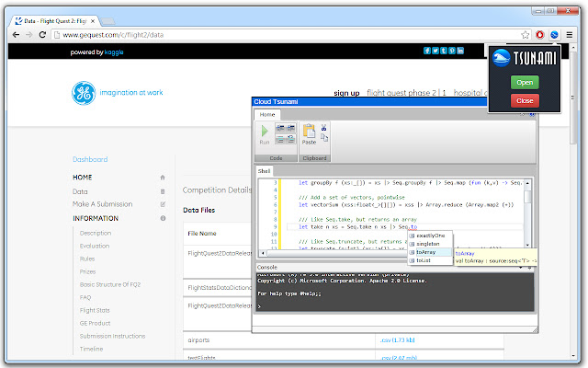Download the airports .csv (1.73 kb) file
The height and width of the screenshot is (368, 588).
pyautogui.click(x=397, y=340)
